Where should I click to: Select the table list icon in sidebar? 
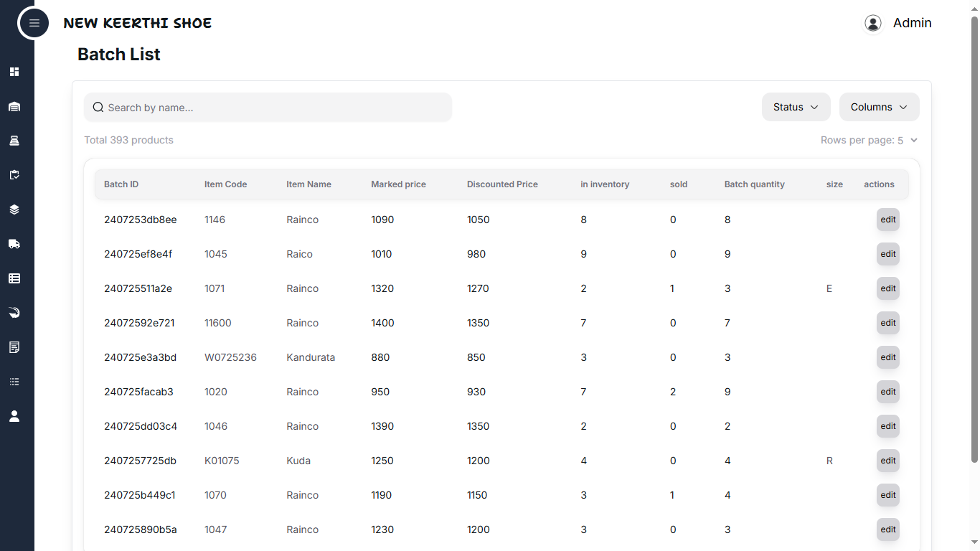coord(14,278)
